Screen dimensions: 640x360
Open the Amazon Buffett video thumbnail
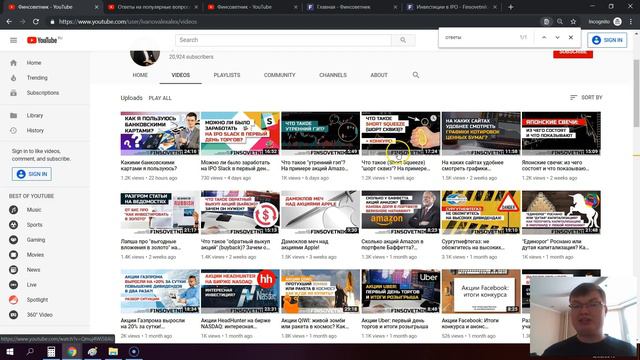(x=401, y=212)
